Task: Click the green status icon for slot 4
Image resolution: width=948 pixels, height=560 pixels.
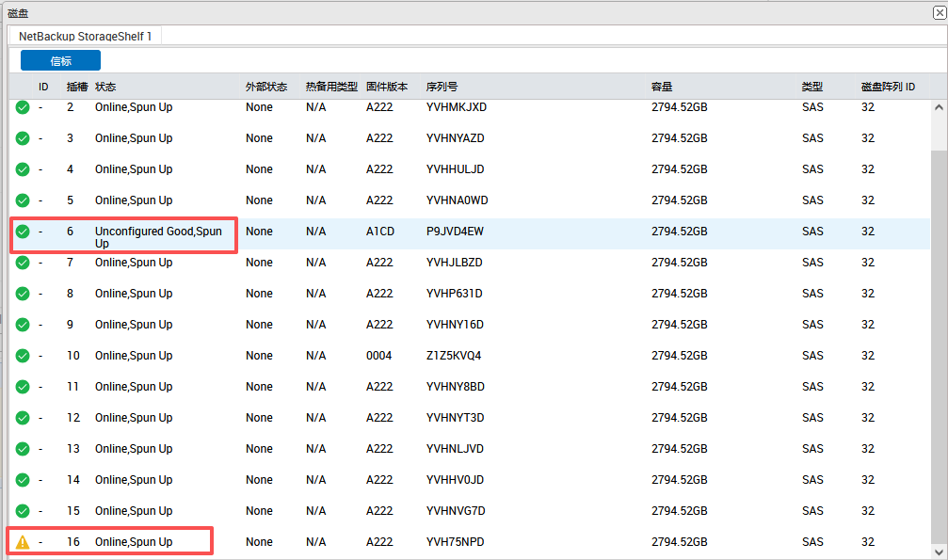Action: [23, 169]
